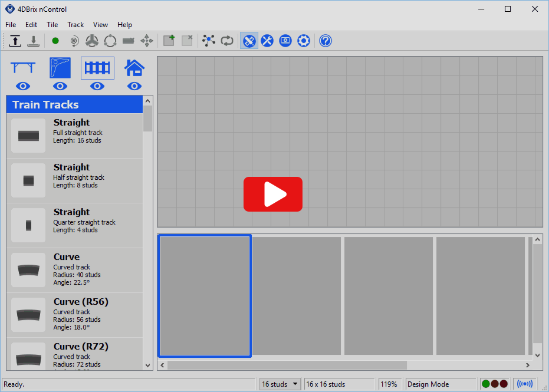The image size is (549, 392).
Task: Select the Curve radius 40 studs item
Action: 74,270
